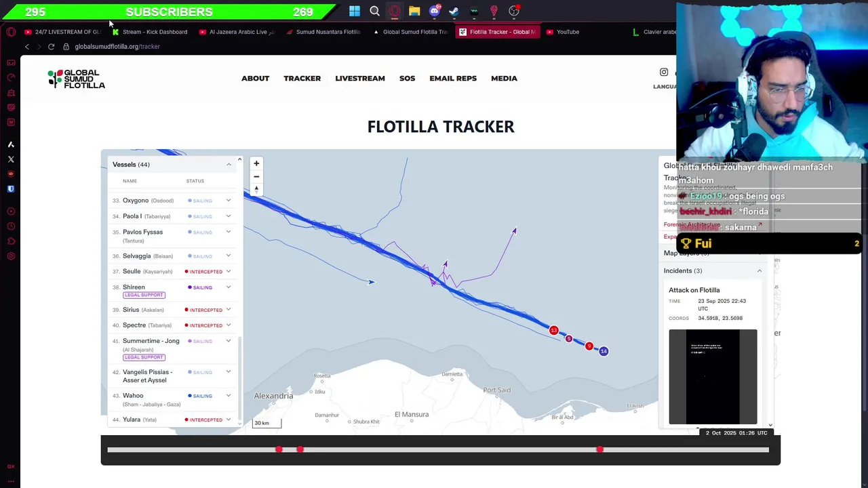Click the Opera GX taskbar icon
This screenshot has height=488, width=868.
[x=395, y=11]
